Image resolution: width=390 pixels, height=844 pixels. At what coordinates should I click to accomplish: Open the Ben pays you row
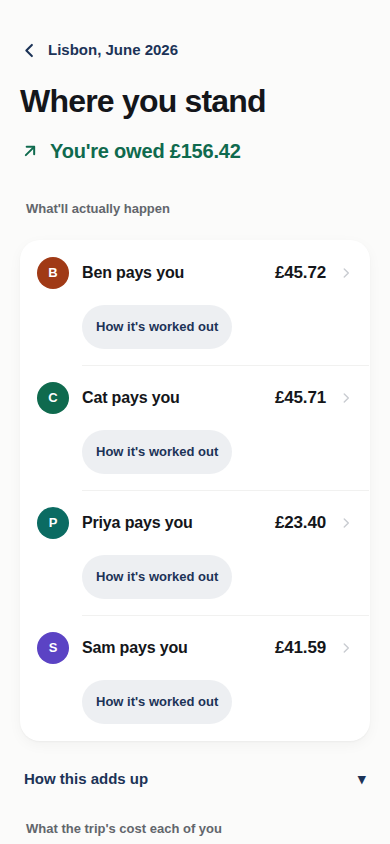click(195, 273)
